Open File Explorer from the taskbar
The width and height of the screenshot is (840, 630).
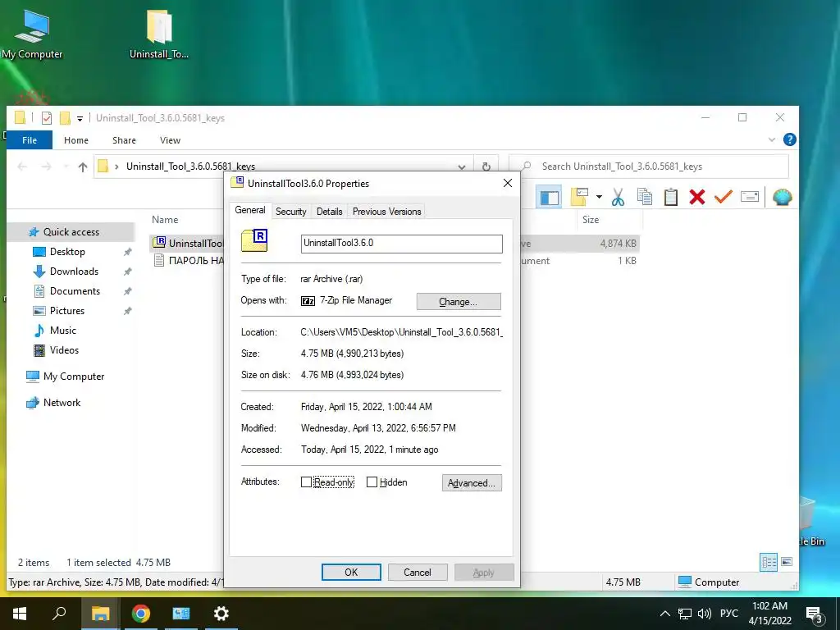tap(100, 614)
